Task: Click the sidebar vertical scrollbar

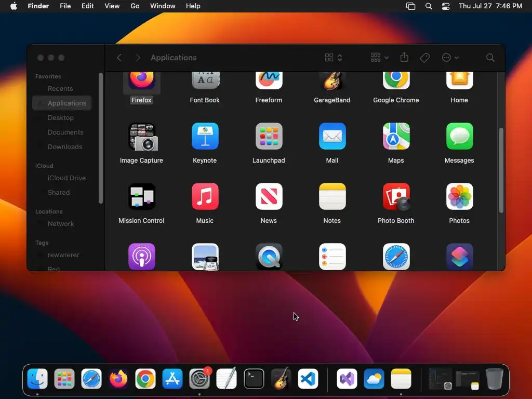Action: click(100, 138)
